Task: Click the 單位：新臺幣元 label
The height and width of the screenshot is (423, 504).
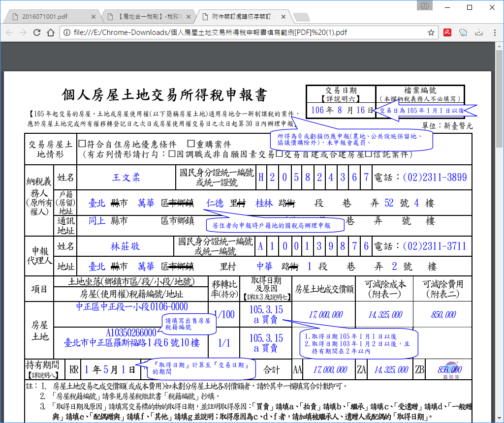Action: coord(447,125)
